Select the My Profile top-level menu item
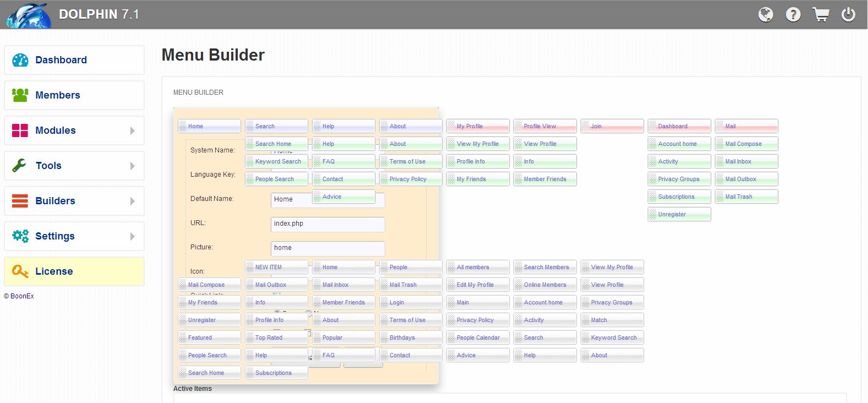Image resolution: width=868 pixels, height=403 pixels. [478, 126]
